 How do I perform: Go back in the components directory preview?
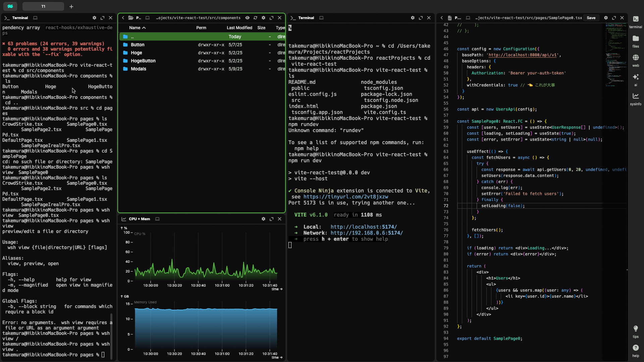pos(123,18)
